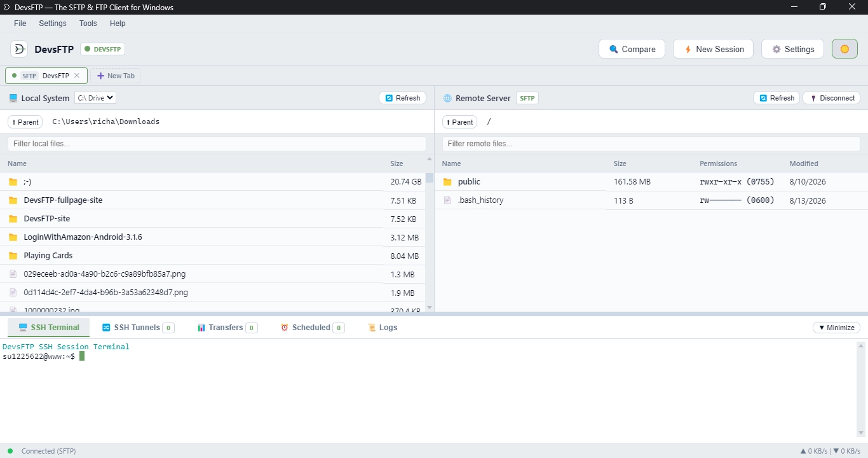This screenshot has width=868, height=458.
Task: Click the 20.74 GB size value
Action: [406, 182]
